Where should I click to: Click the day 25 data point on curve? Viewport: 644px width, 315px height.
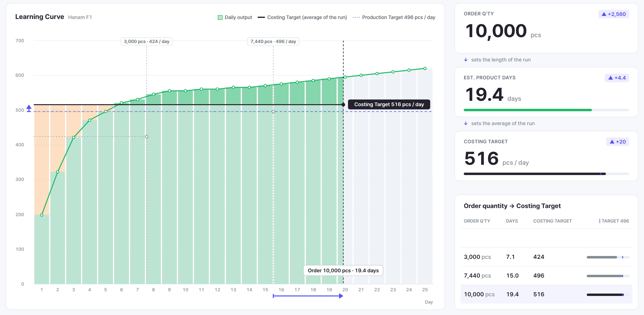425,68
